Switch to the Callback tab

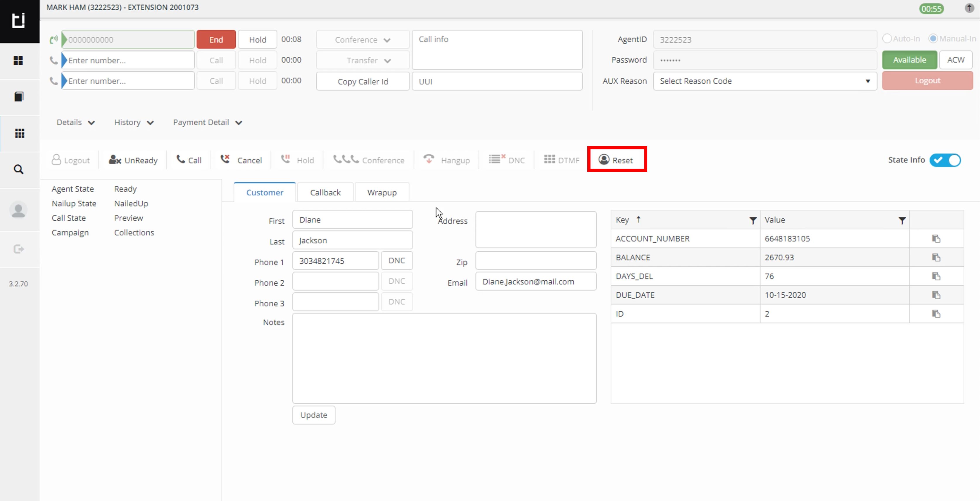(325, 193)
